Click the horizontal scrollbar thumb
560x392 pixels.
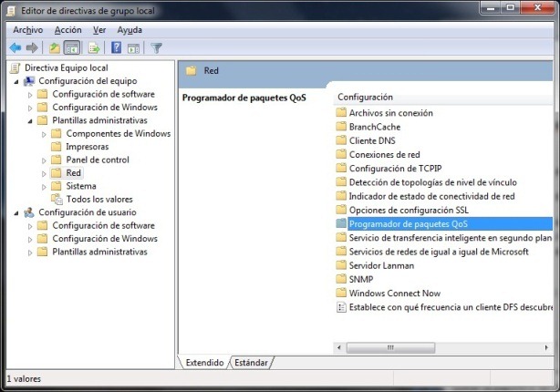pyautogui.click(x=390, y=347)
